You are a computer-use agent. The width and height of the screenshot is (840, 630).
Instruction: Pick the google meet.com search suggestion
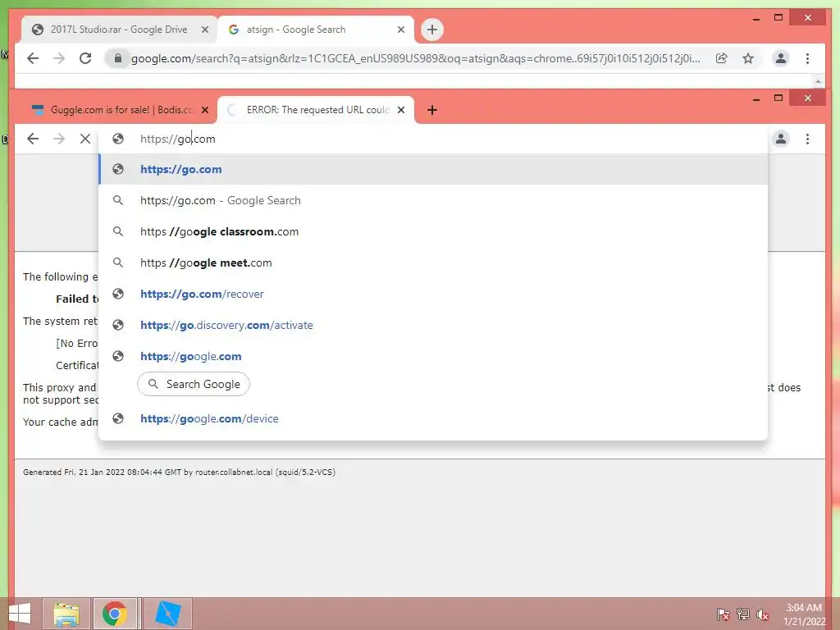click(x=433, y=262)
